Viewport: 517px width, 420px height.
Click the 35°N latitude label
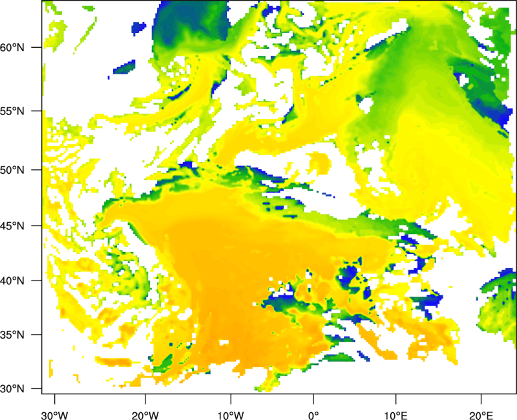pyautogui.click(x=21, y=335)
